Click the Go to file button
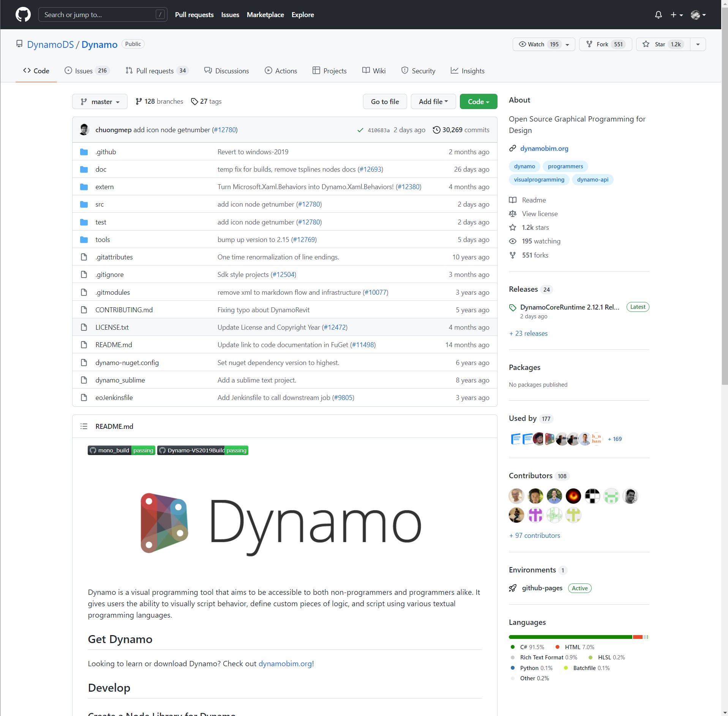Screen dimensions: 728x716 pos(385,101)
